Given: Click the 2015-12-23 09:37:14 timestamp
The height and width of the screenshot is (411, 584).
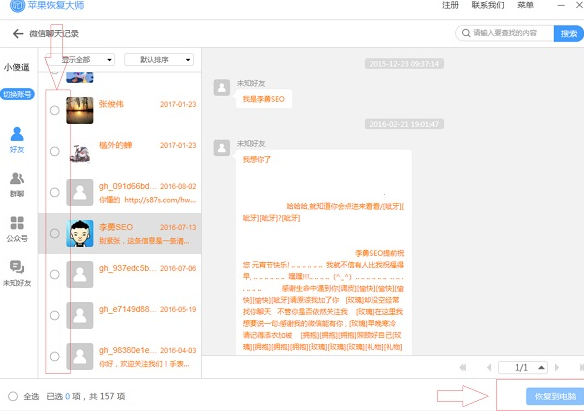Looking at the screenshot, I should click(x=404, y=64).
